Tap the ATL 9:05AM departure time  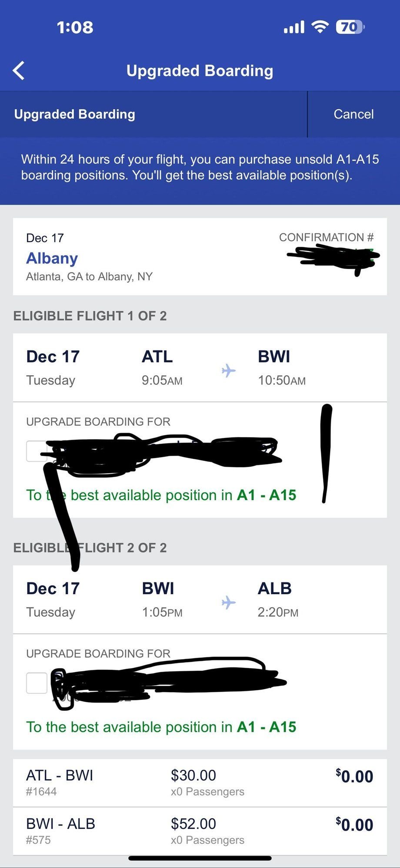[162, 380]
